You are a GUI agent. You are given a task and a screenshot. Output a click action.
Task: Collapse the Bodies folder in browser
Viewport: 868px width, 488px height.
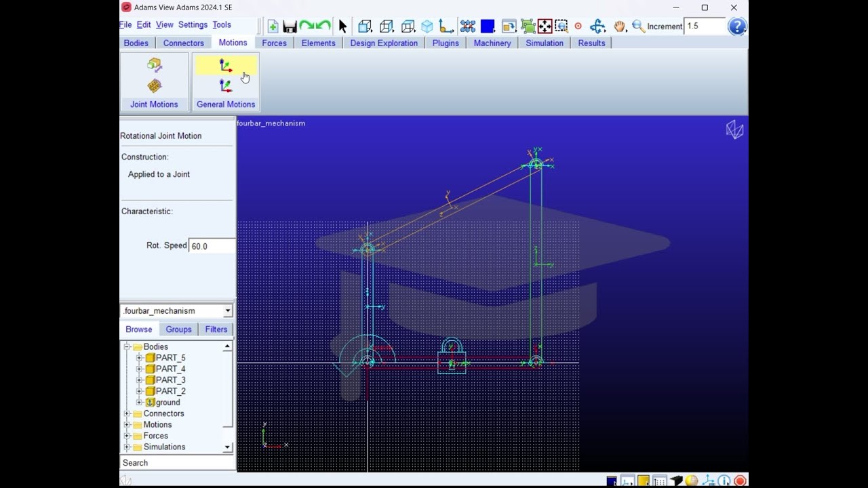[127, 347]
